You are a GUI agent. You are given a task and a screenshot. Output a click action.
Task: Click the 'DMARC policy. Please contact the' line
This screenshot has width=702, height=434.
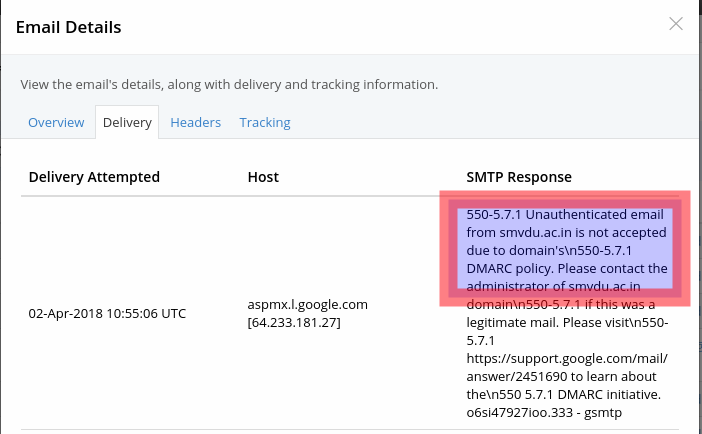pos(566,269)
